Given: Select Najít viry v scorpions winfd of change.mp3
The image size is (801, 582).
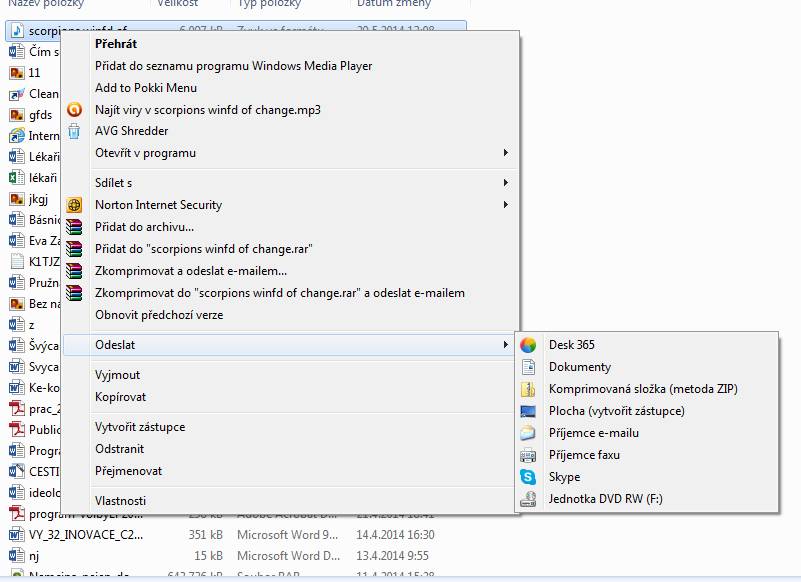Looking at the screenshot, I should (x=208, y=110).
